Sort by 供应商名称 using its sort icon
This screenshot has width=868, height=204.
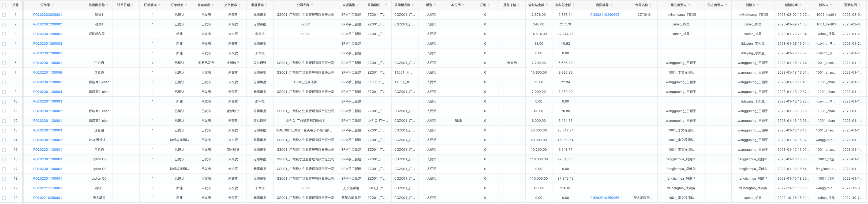(x=107, y=5)
